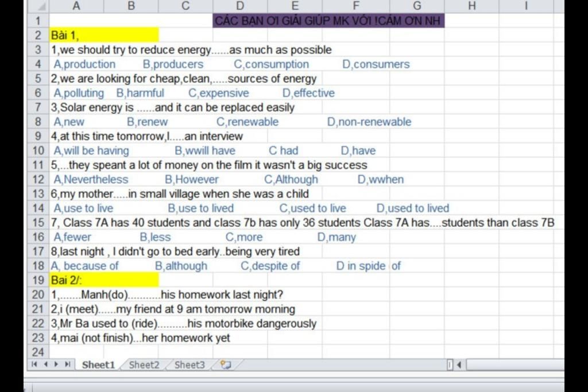
Task: Click the horizontal scrollbar track
Action: [514, 364]
